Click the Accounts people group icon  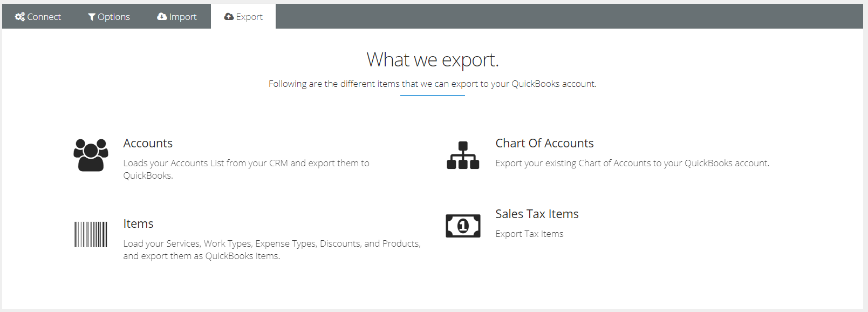coord(91,155)
